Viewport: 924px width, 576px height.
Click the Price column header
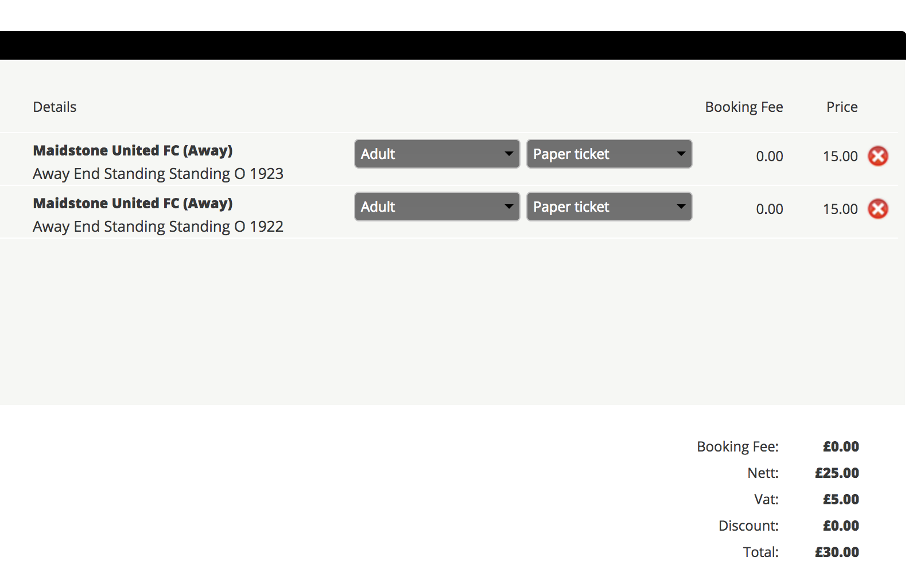(x=841, y=107)
